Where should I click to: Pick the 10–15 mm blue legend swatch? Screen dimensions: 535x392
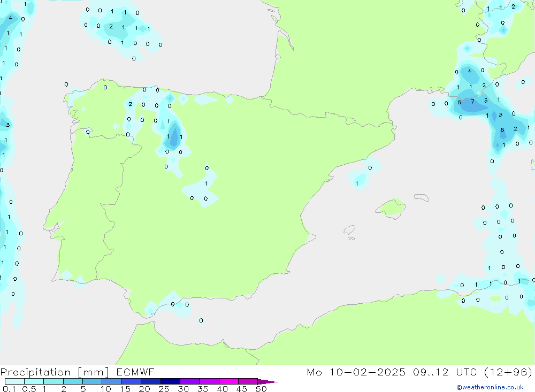pos(112,381)
